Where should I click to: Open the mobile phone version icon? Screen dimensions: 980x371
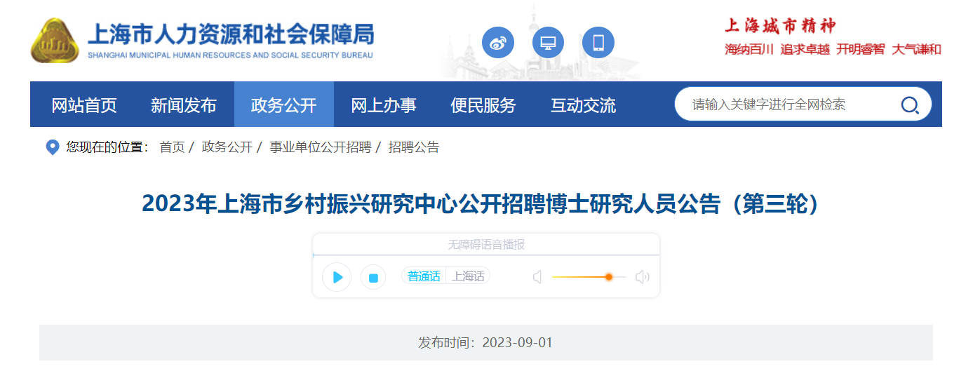598,43
